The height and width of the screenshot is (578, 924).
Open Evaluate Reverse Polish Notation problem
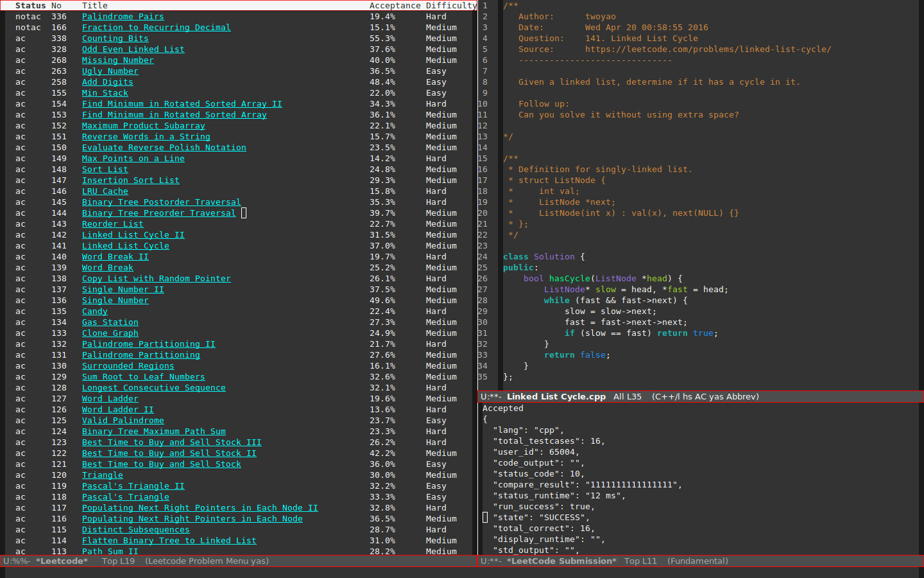coord(164,148)
